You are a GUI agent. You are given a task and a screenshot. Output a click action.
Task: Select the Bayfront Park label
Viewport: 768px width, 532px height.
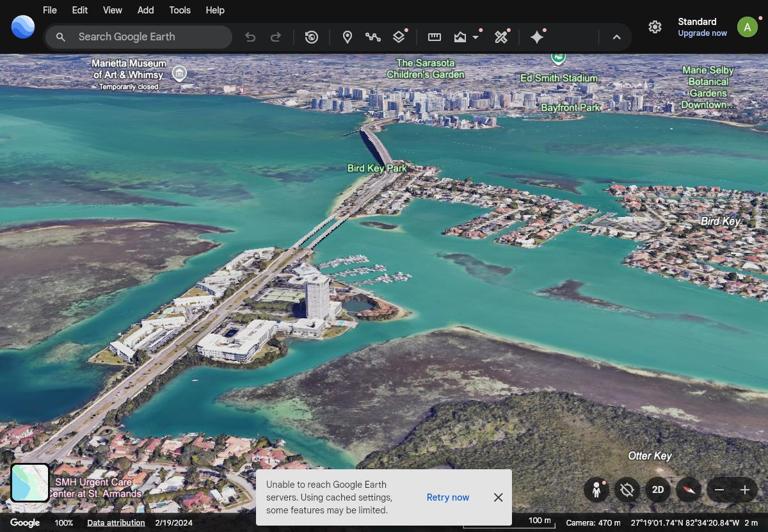[x=571, y=108]
